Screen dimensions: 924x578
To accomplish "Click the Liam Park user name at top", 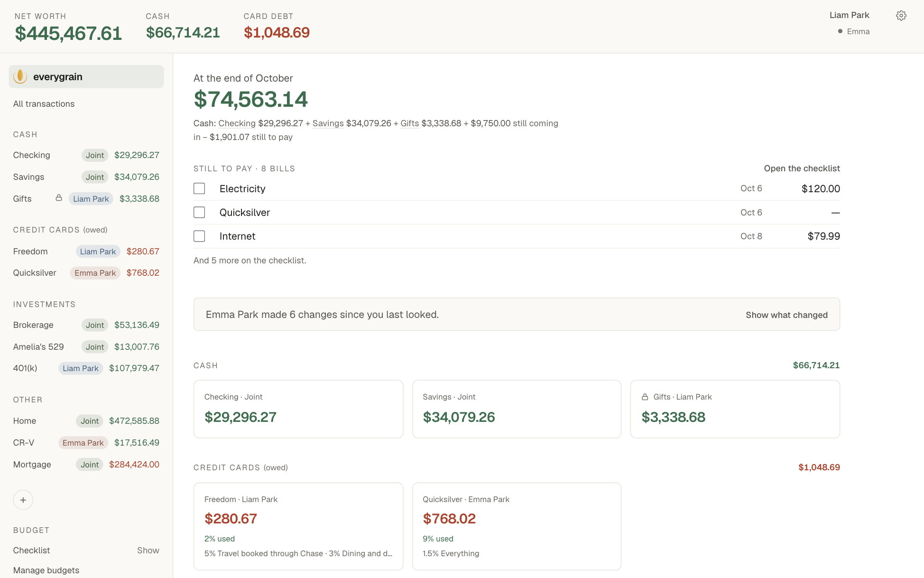I will [849, 15].
